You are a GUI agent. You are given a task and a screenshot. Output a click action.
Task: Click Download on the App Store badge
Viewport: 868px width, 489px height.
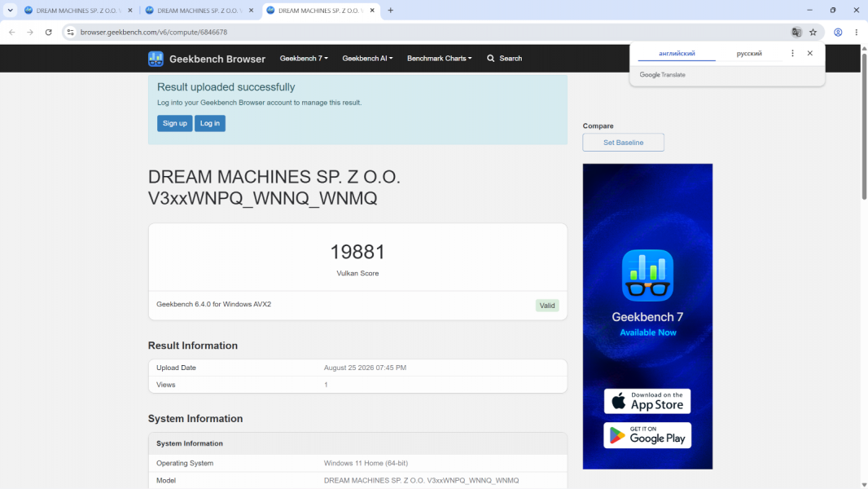point(647,401)
